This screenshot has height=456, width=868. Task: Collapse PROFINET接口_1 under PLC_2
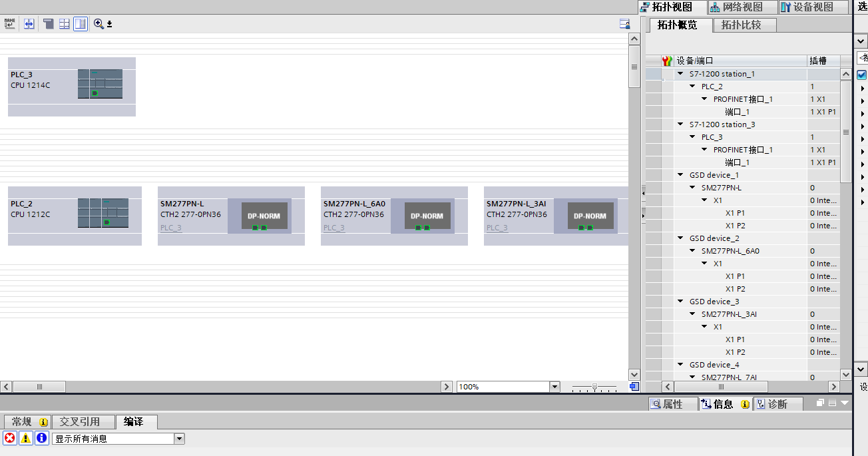tap(705, 99)
